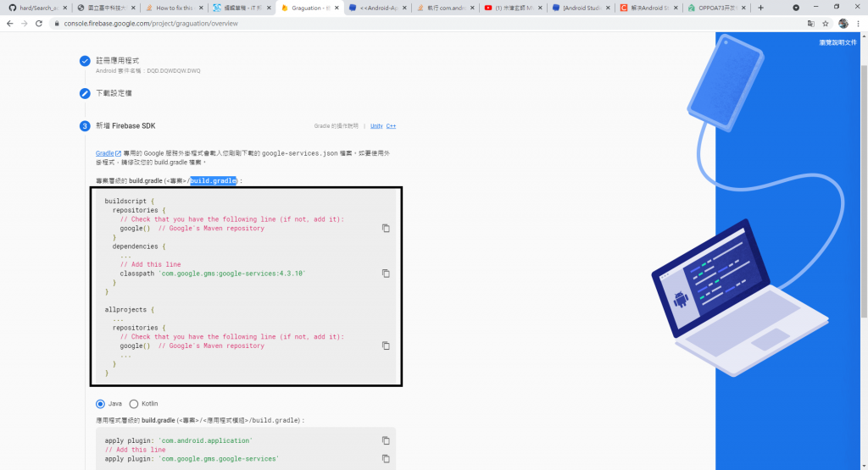
Task: Click the highlighted build.gradle text
Action: (x=213, y=181)
